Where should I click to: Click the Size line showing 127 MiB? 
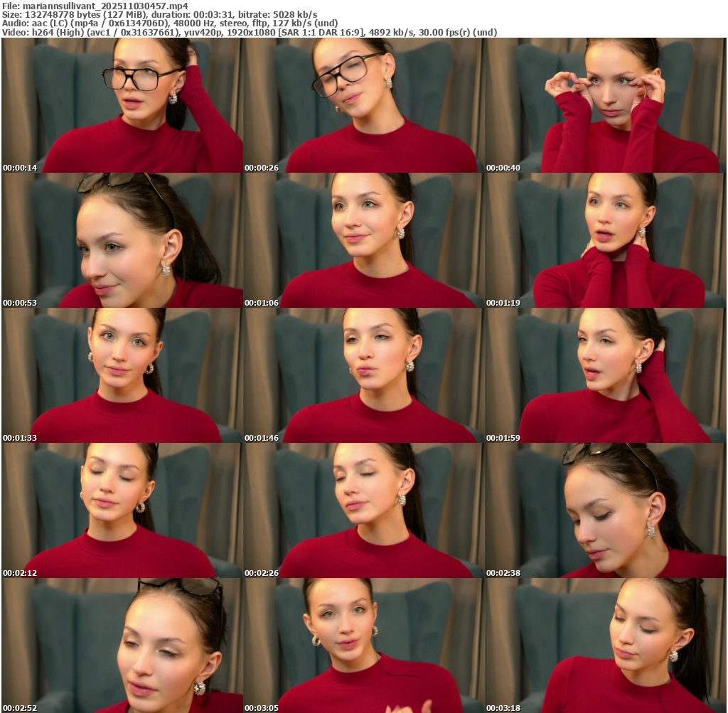click(x=160, y=14)
